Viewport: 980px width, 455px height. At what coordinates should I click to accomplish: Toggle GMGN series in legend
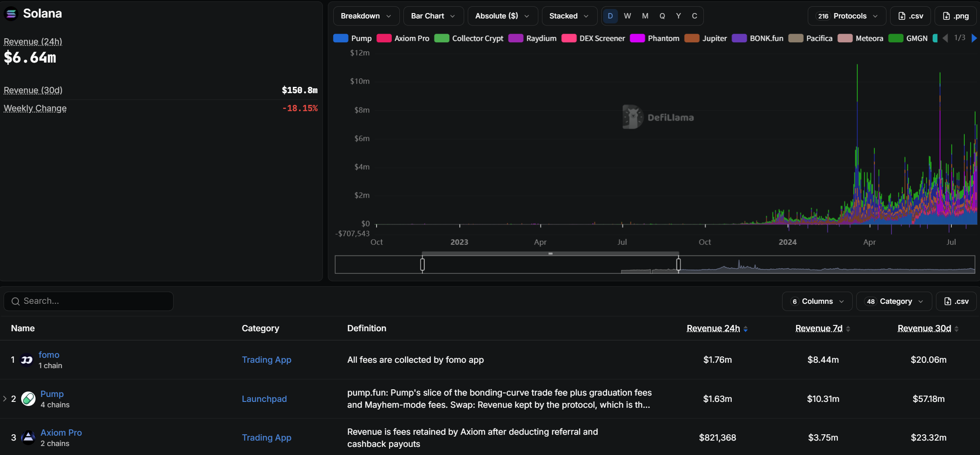coord(908,38)
